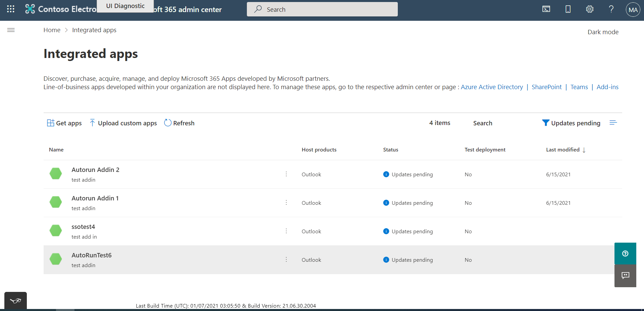This screenshot has height=311, width=644.
Task: Open the list view options icon
Action: click(613, 123)
